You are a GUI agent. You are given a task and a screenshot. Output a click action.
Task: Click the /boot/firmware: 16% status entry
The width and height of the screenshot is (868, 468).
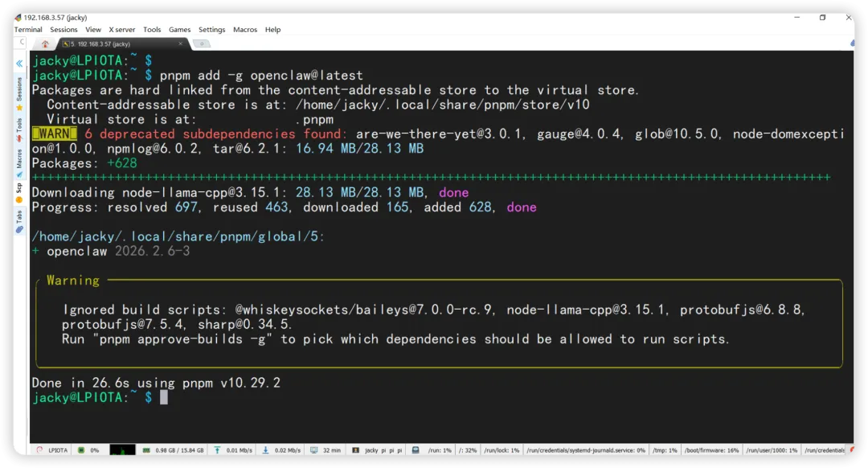[x=712, y=450]
